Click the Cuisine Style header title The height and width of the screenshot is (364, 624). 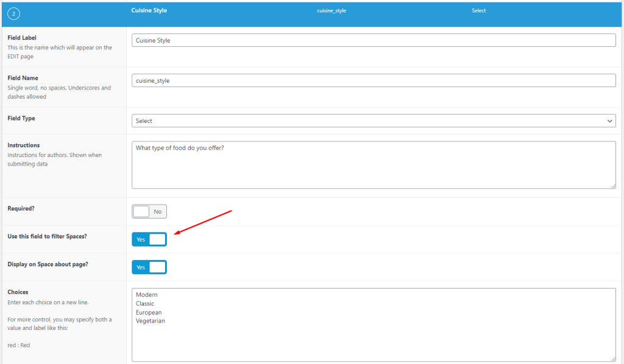point(149,10)
